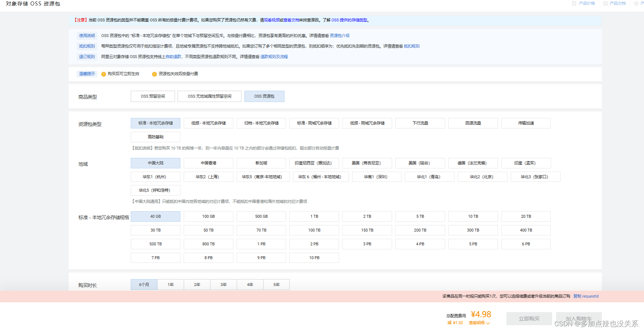This screenshot has height=331, width=644.
Task: Set purchase duration to 4年
Action: tap(250, 285)
